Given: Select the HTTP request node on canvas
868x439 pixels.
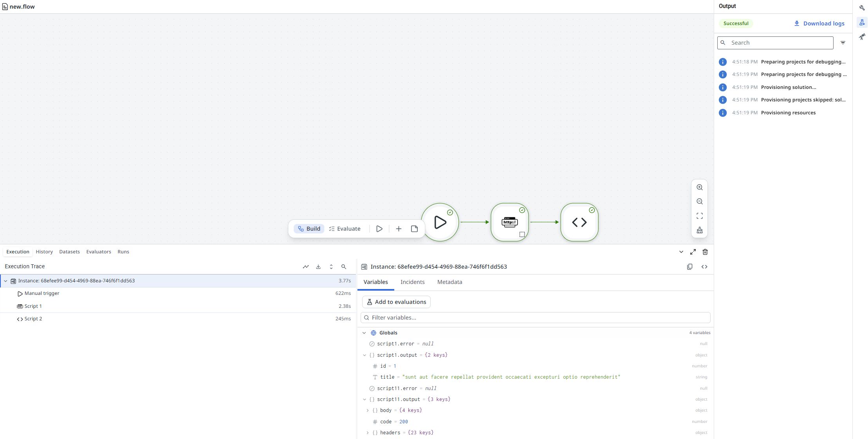Looking at the screenshot, I should [x=510, y=222].
